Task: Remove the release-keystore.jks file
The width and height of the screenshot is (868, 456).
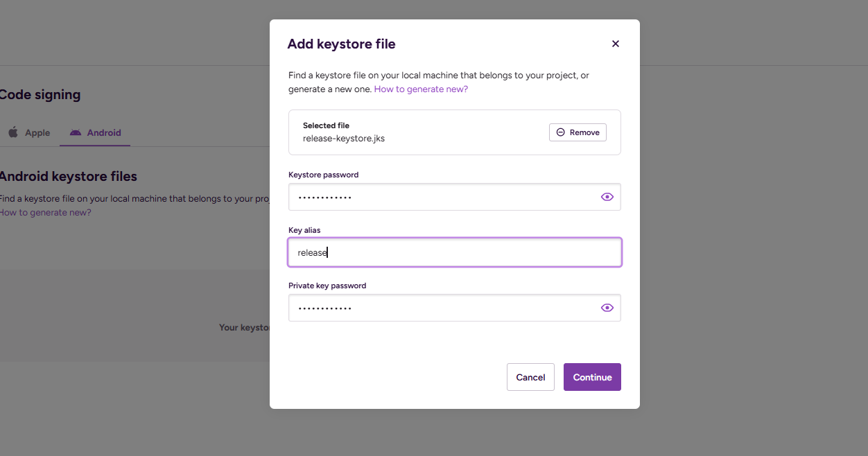Action: tap(578, 132)
